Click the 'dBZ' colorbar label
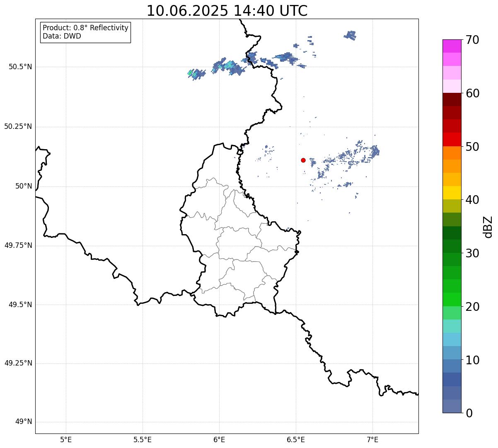 488,227
